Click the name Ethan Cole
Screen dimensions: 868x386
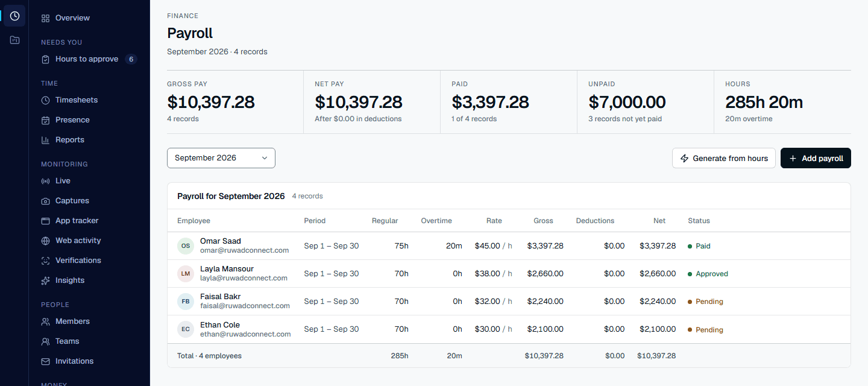tap(220, 324)
